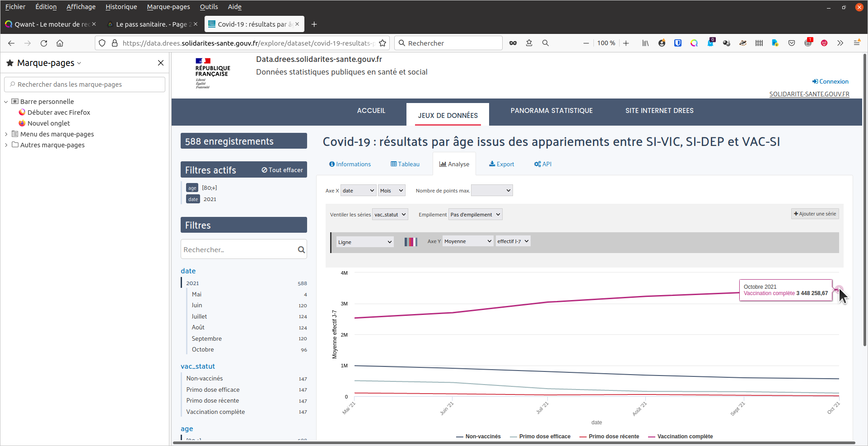Click Tout effacer to clear filters
The image size is (868, 446).
(x=282, y=170)
